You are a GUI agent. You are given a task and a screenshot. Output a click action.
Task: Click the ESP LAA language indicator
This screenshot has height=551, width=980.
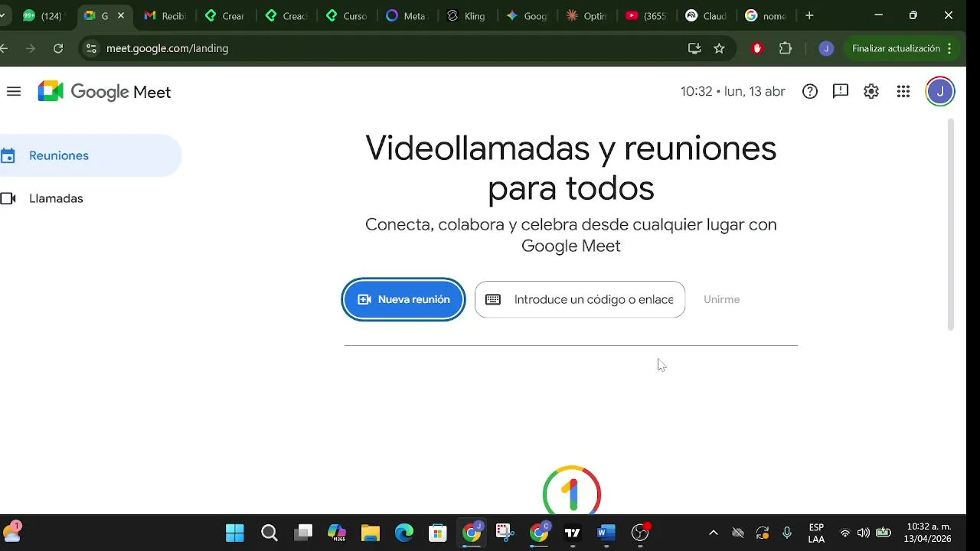[x=816, y=533]
